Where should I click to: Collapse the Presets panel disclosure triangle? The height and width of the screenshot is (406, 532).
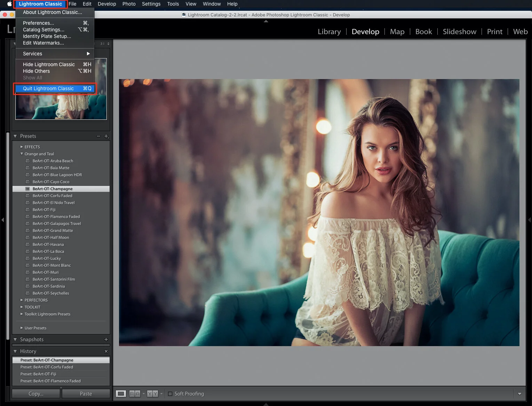pyautogui.click(x=15, y=136)
